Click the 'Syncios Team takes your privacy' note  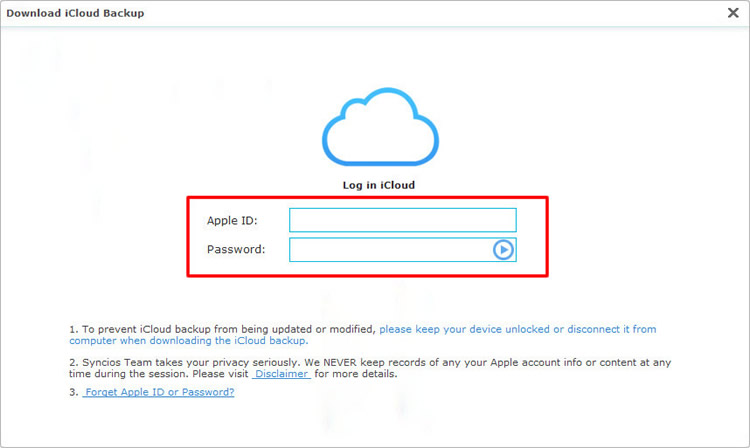[x=370, y=368]
